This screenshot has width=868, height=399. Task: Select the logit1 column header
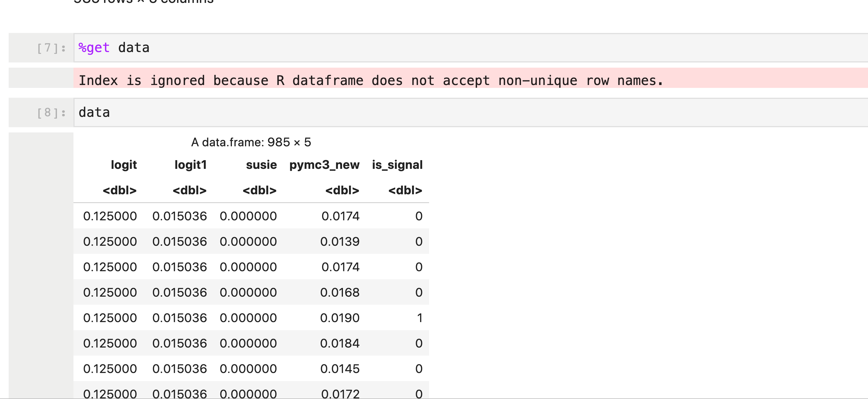coord(191,165)
